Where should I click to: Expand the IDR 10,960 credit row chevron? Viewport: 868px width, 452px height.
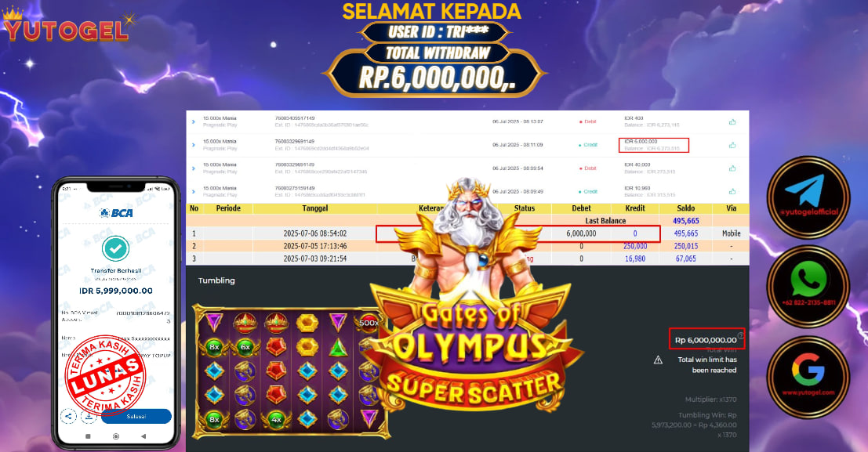193,191
